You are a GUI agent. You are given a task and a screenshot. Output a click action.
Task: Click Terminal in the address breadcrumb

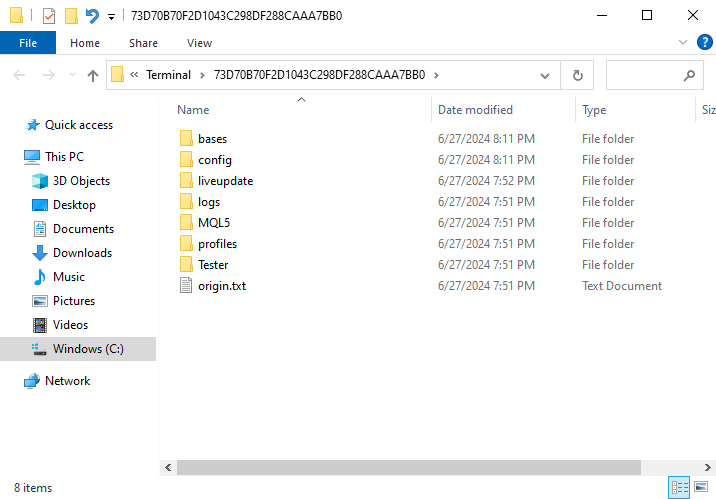(168, 75)
